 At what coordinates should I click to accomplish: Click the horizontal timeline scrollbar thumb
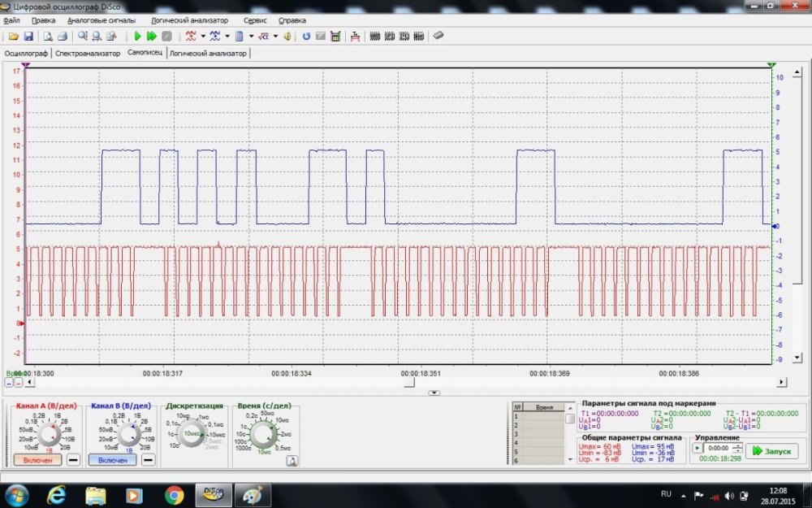pos(410,382)
